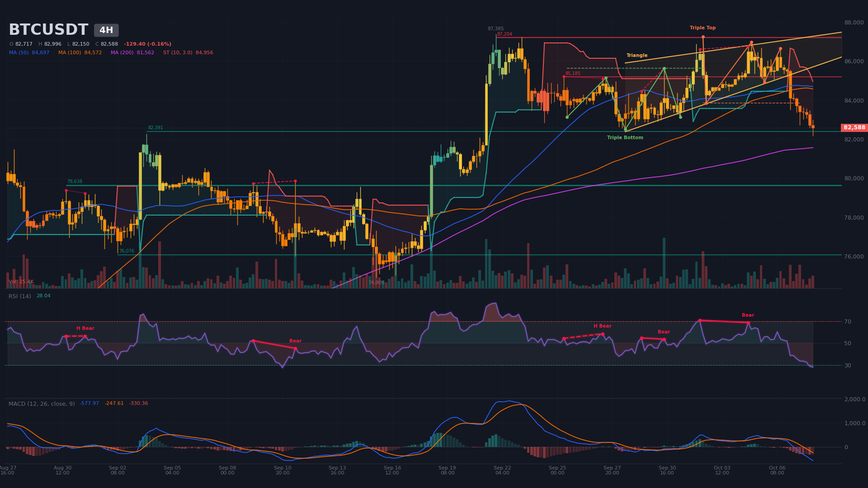Viewport: 868px width, 488px height.
Task: Click the Bear divergence label near Sep 10
Action: tap(295, 341)
